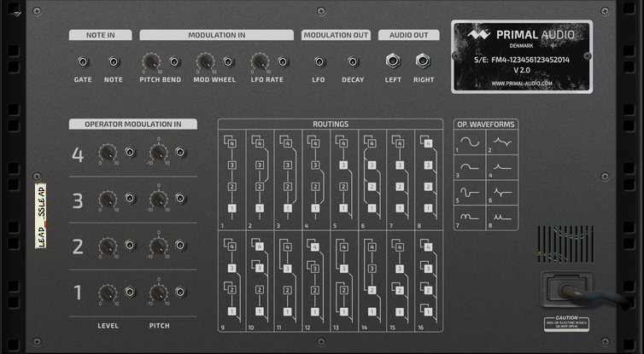The width and height of the screenshot is (644, 354).
Task: Click operator 4 LEVEL input jack
Action: (130, 153)
